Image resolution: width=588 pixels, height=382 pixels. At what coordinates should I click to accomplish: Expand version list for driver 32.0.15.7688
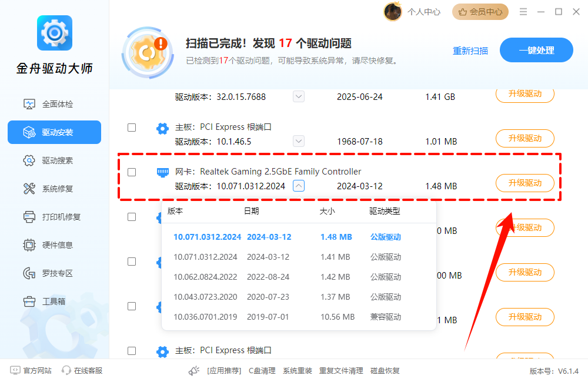299,97
